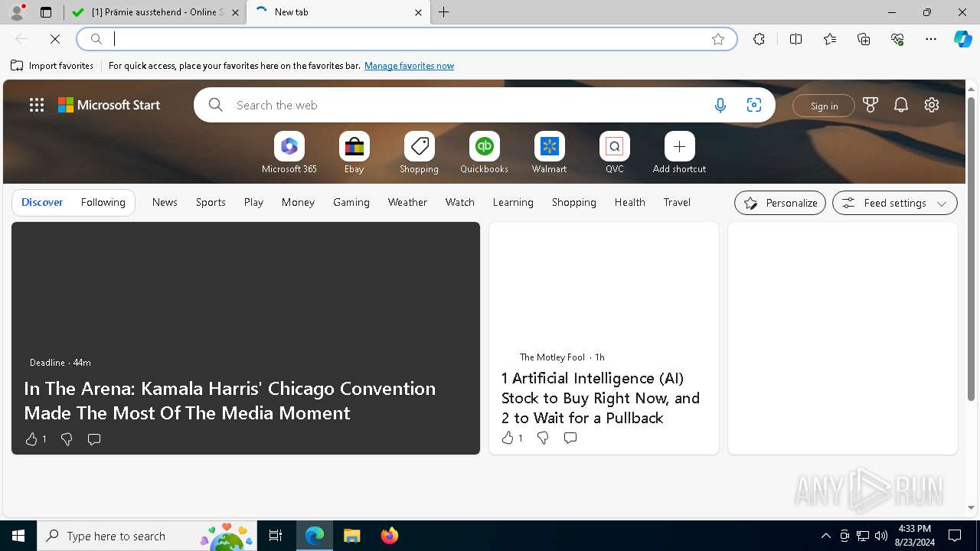The image size is (980, 551).
Task: Open Browser essentials heart icon
Action: click(897, 39)
